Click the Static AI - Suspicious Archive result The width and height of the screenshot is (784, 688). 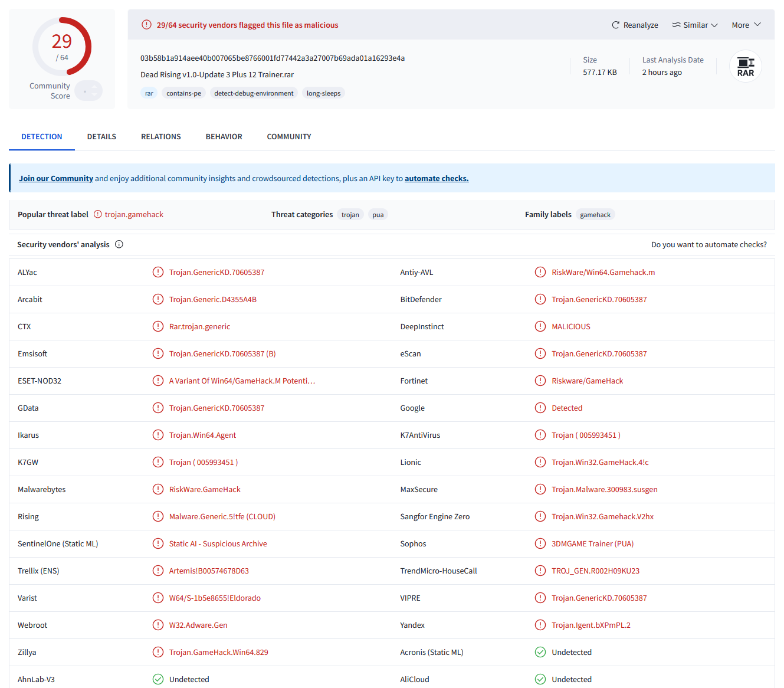coord(218,543)
